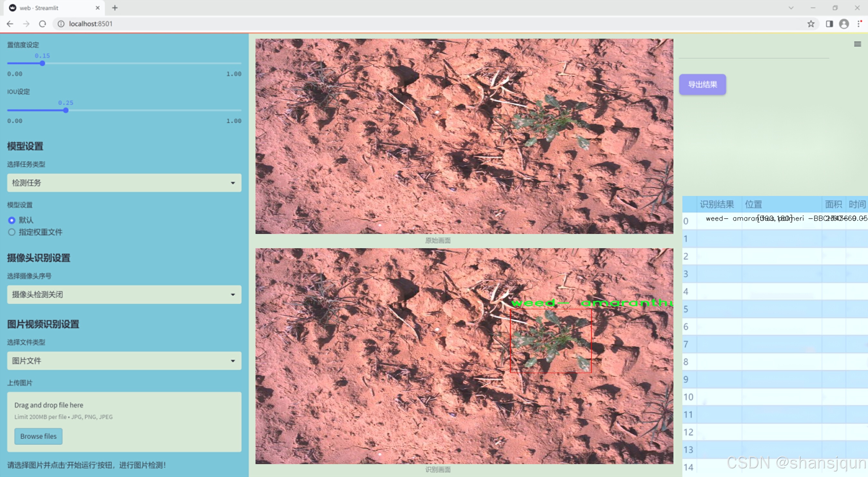Open the 检测任务 task type dropdown
Screen dimensions: 868x477
click(124, 183)
